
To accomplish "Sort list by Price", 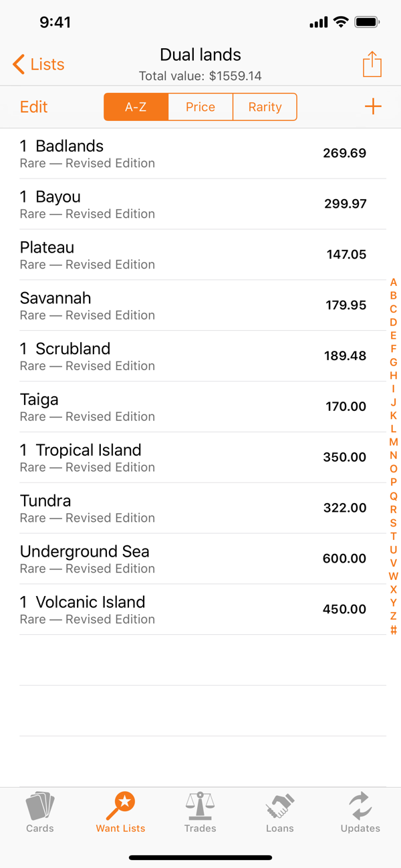I will [x=200, y=107].
